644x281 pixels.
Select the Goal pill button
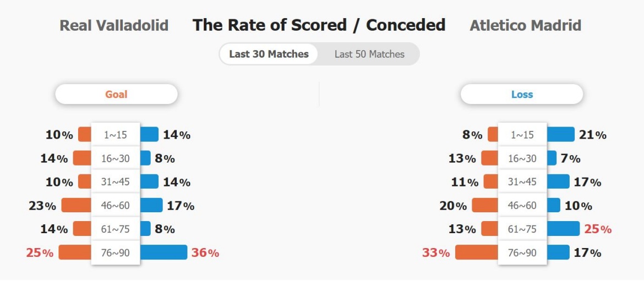(116, 95)
